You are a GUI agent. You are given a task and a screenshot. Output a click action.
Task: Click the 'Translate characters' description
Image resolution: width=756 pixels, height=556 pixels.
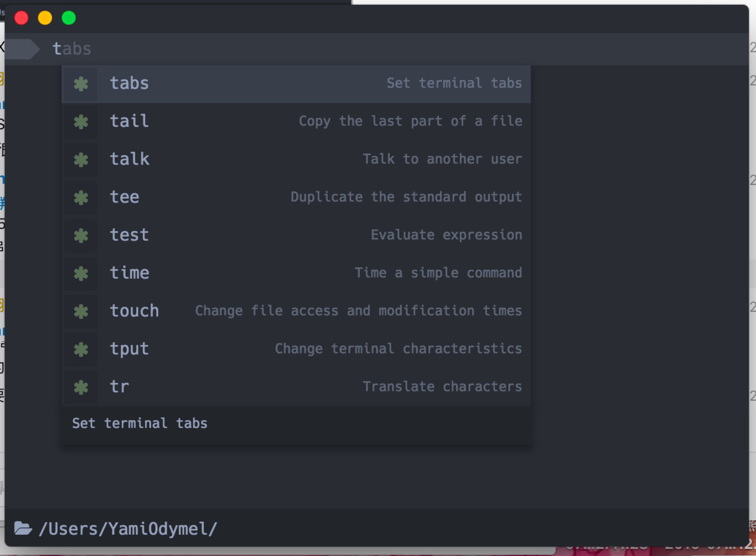(x=442, y=387)
